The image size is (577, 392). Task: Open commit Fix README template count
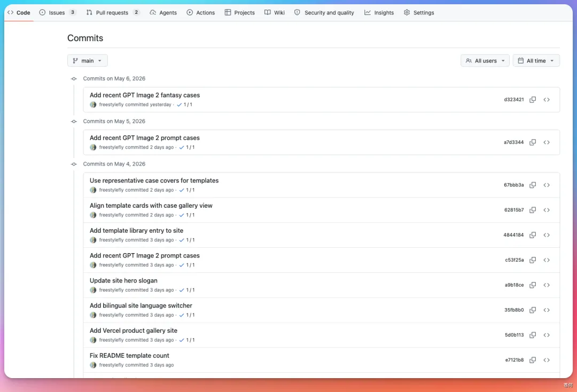coord(129,356)
